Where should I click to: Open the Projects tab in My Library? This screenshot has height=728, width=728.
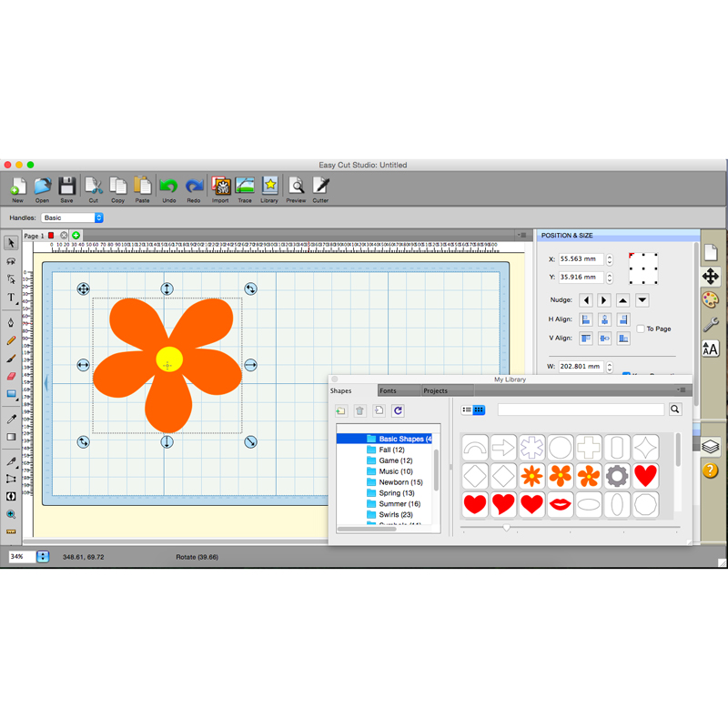point(435,390)
